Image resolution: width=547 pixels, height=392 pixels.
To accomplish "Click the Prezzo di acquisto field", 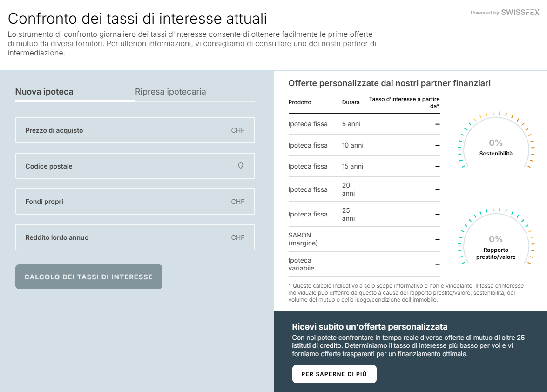I will (135, 130).
